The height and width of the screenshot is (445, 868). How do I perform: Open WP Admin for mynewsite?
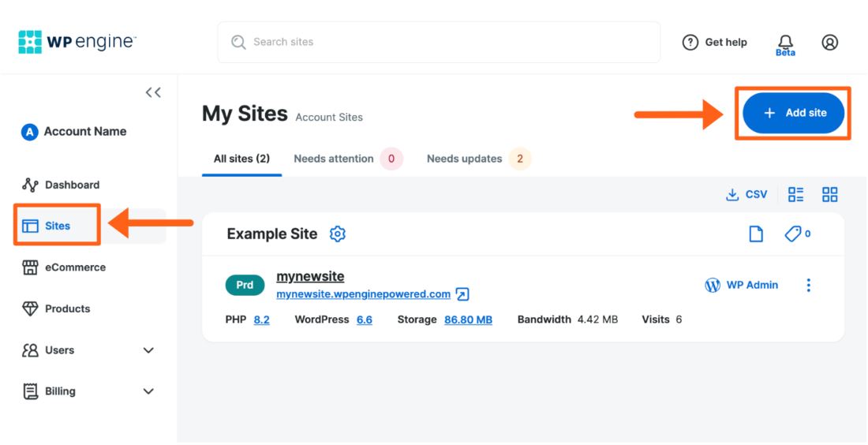[741, 285]
